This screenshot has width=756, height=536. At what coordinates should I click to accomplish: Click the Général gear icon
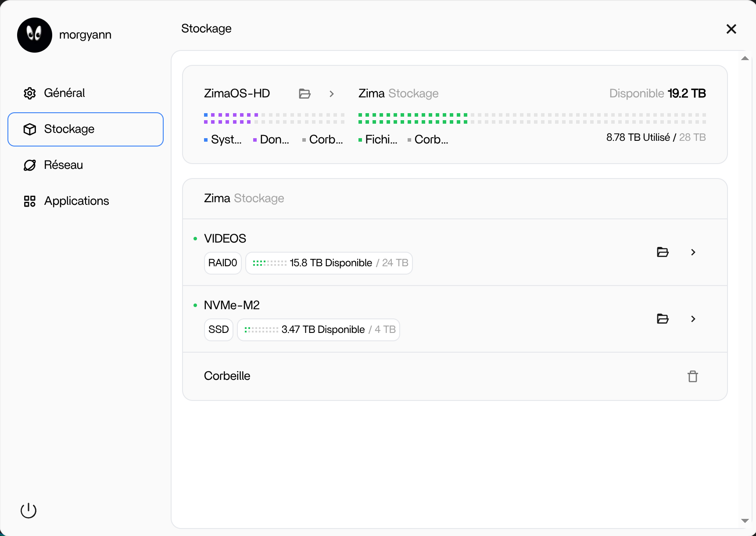(30, 93)
